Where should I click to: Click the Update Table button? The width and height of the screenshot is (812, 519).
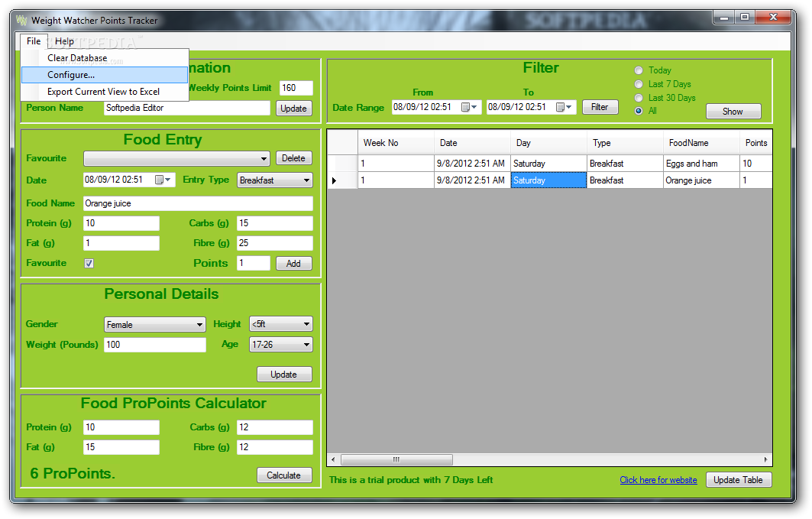(x=738, y=480)
